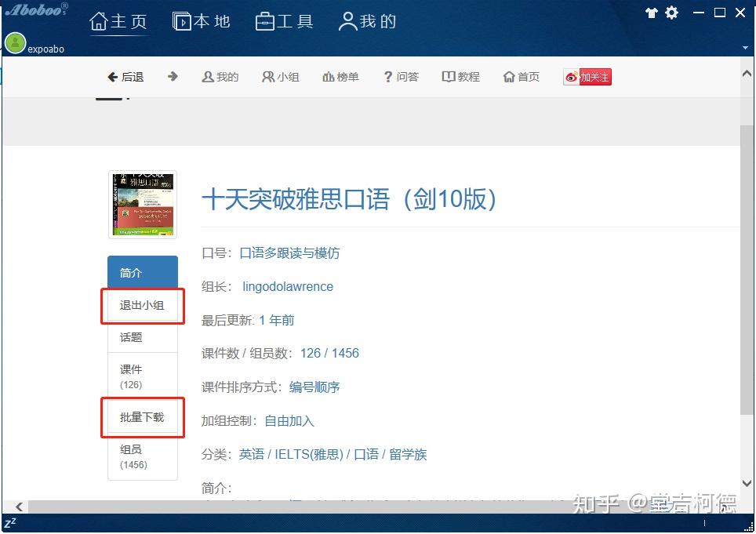
Task: Click the IELTS book cover thumbnail
Action: (x=143, y=204)
